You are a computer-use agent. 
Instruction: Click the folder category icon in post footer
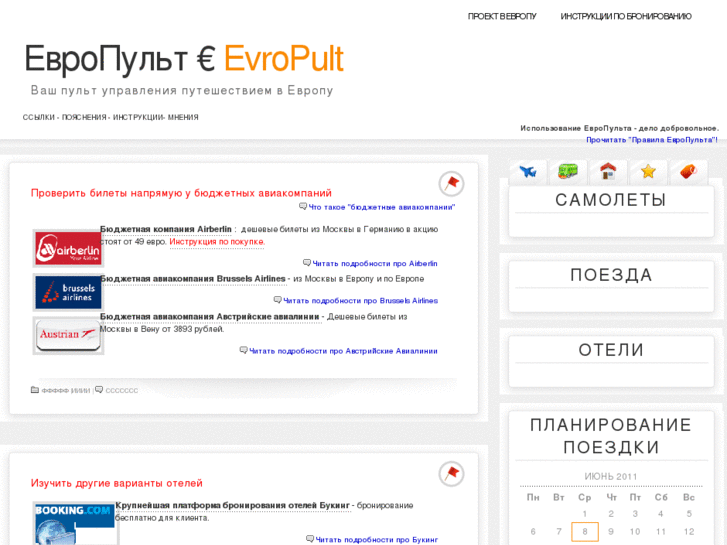coord(35,390)
